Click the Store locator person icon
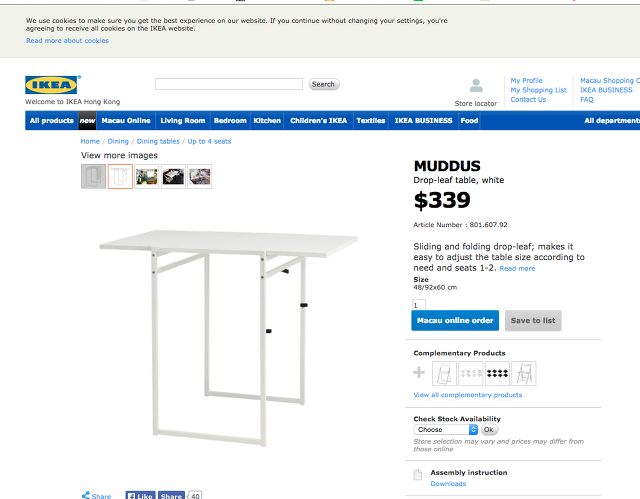This screenshot has height=499, width=640. pos(476,86)
